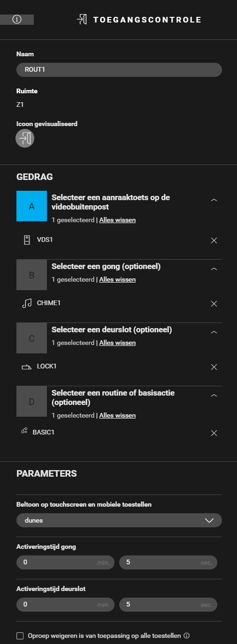Click the Naam field containing ROUT1

point(119,69)
